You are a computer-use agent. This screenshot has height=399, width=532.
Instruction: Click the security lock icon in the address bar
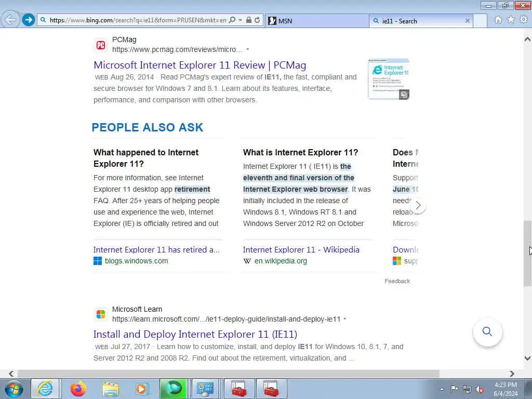point(249,20)
